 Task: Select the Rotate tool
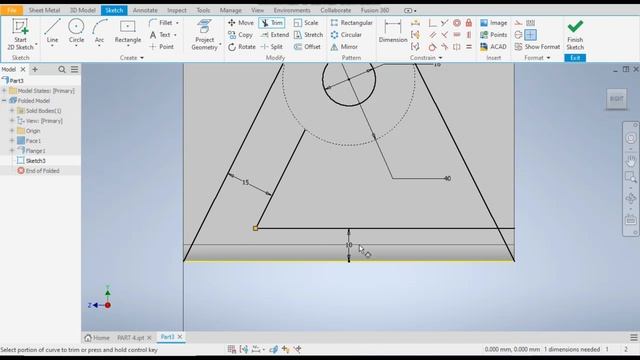pyautogui.click(x=242, y=47)
